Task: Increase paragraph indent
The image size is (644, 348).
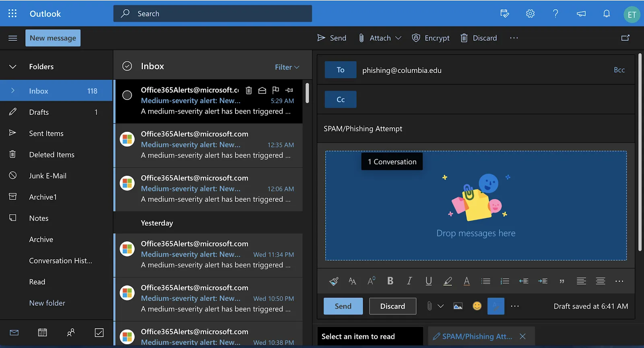Action: 543,281
